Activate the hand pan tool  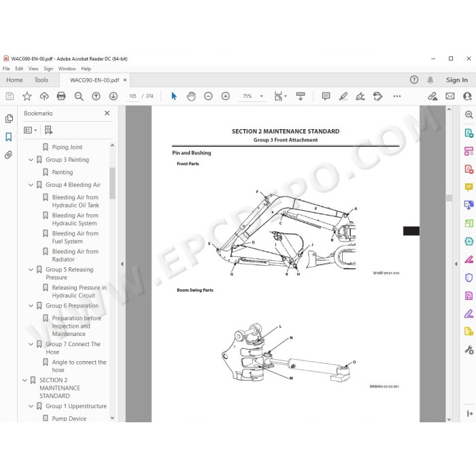click(191, 97)
